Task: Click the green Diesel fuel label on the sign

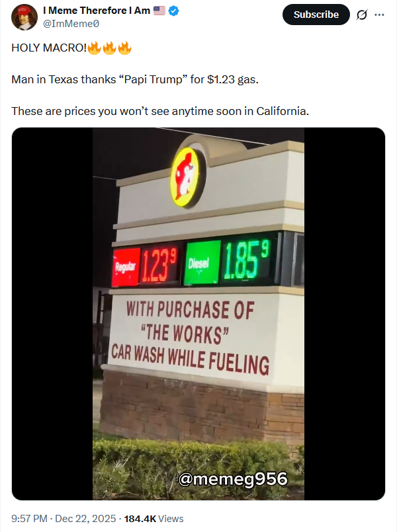Action: tap(202, 262)
